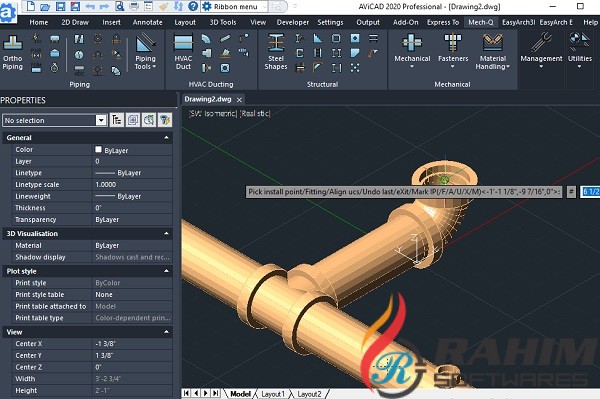Click the steel angle triangle icon

tap(318, 38)
